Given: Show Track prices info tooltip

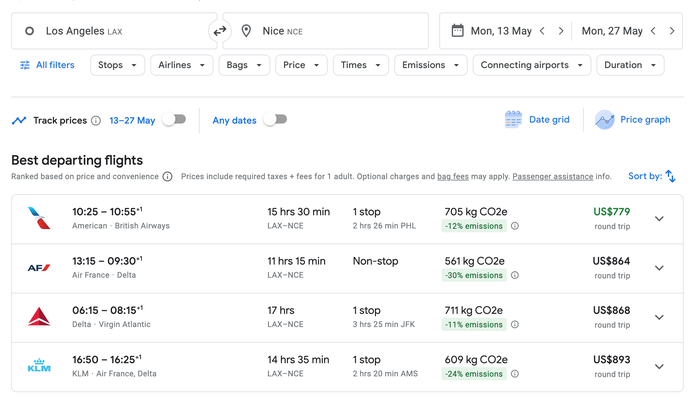Looking at the screenshot, I should coord(96,121).
